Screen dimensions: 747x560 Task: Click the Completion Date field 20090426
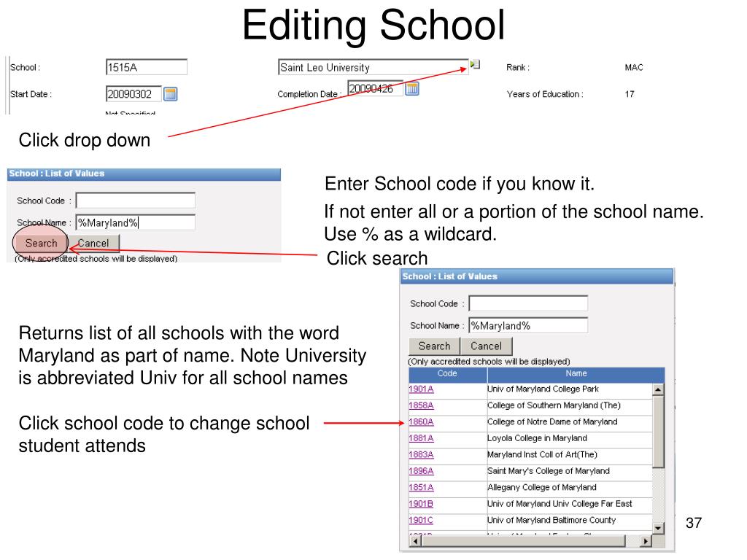click(376, 88)
